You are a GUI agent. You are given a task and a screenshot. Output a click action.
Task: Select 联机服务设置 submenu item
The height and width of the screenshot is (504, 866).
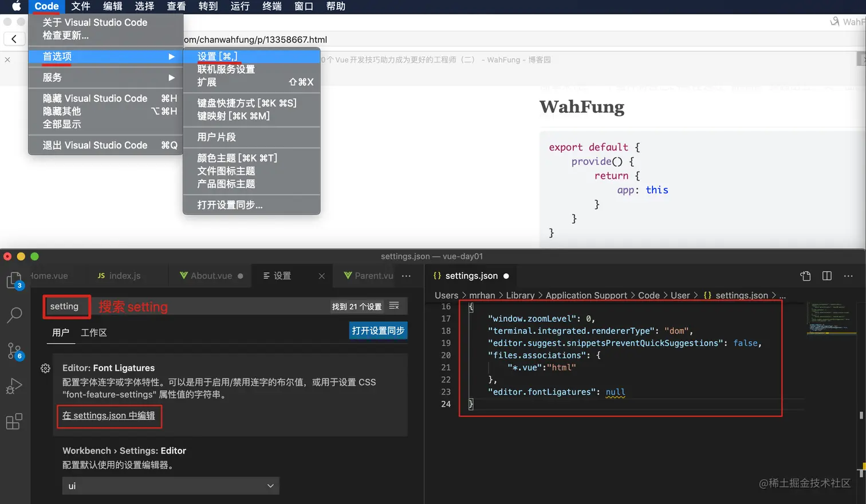click(251, 69)
